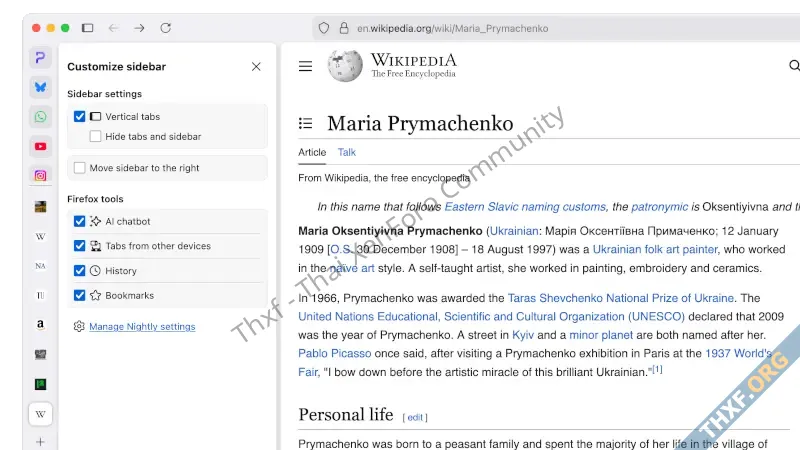Reload the current page

pyautogui.click(x=165, y=28)
